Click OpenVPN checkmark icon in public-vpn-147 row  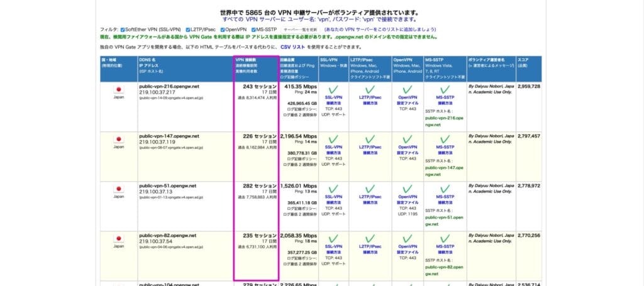(407, 140)
